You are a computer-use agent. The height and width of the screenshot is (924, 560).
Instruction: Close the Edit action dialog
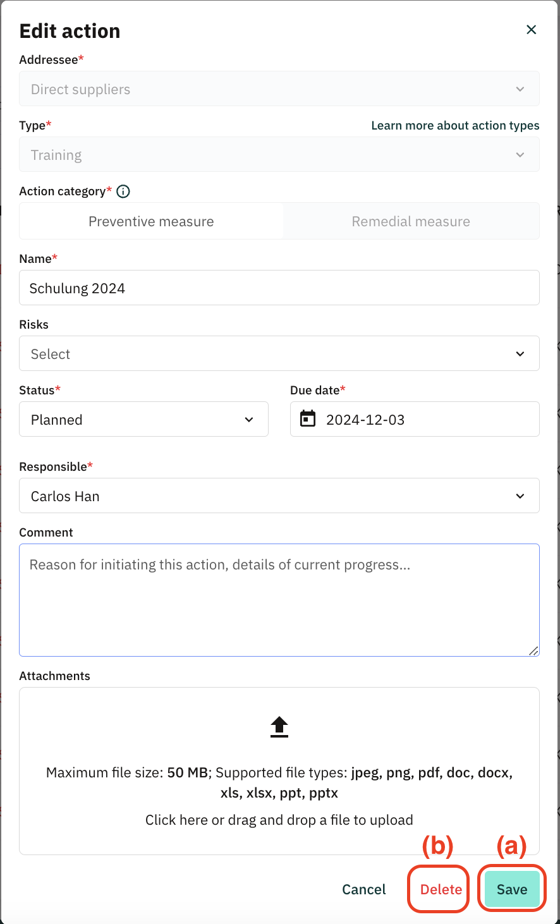(x=532, y=30)
